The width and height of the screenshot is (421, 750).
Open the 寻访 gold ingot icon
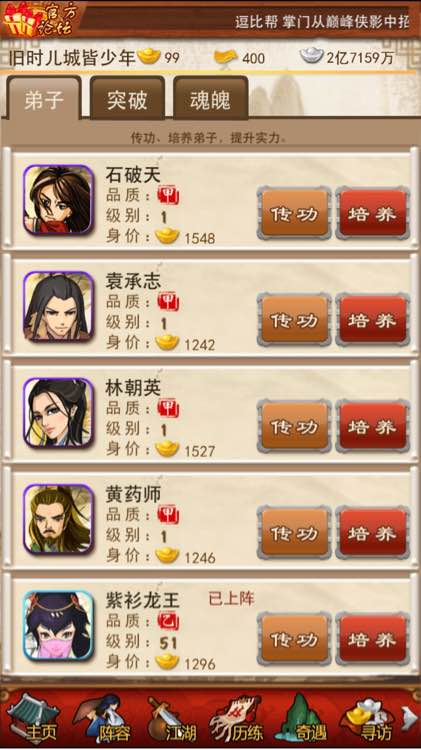pos(367,718)
